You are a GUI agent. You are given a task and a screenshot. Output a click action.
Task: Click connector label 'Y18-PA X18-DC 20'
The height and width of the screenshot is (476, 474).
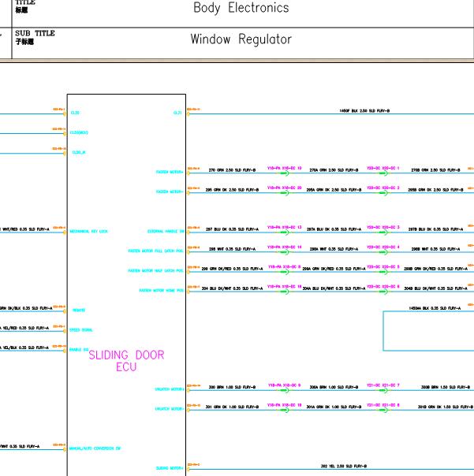pos(285,188)
